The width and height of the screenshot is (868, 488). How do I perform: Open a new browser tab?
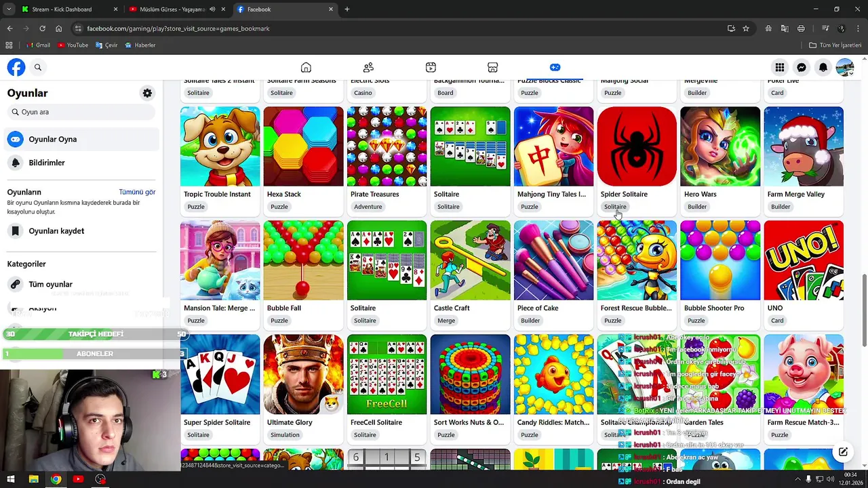tap(347, 9)
